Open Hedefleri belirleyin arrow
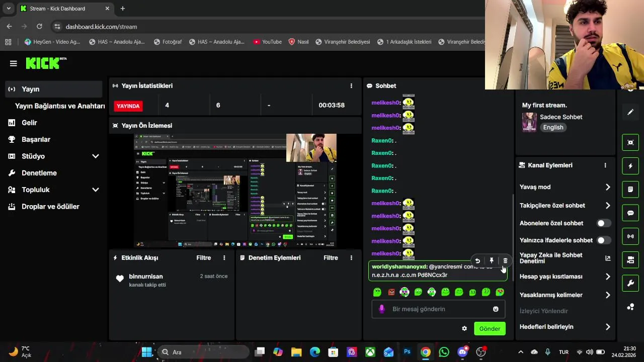The image size is (644, 362). 608,327
